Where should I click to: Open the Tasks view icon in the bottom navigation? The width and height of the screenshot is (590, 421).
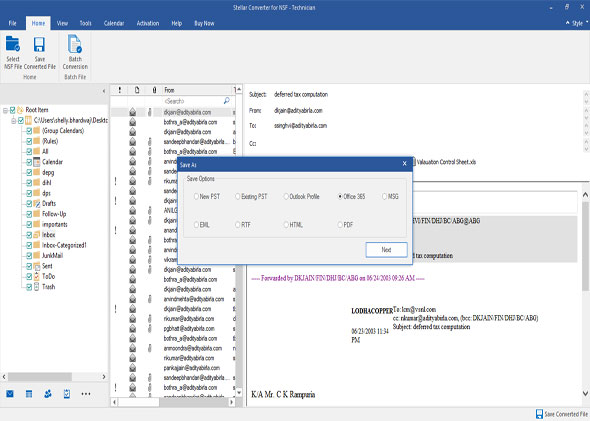pyautogui.click(x=67, y=394)
